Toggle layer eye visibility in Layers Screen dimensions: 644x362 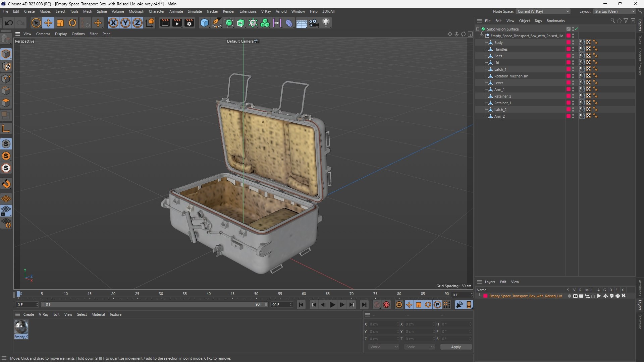(575, 296)
